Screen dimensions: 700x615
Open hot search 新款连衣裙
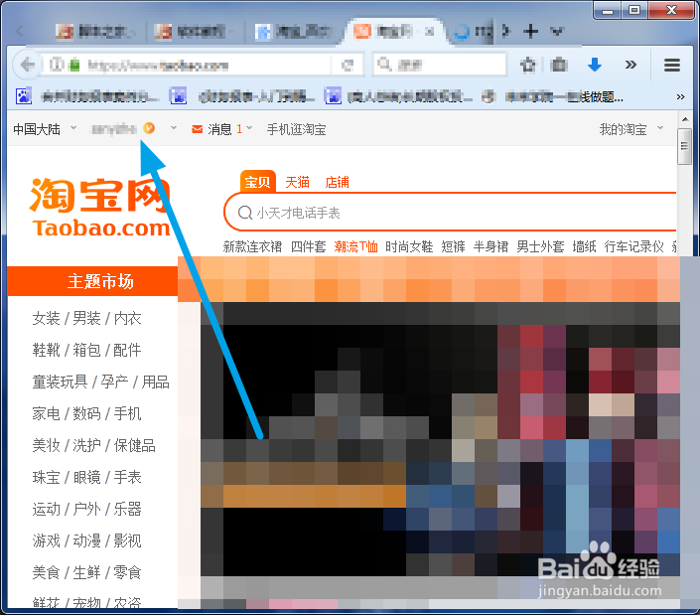coord(252,246)
